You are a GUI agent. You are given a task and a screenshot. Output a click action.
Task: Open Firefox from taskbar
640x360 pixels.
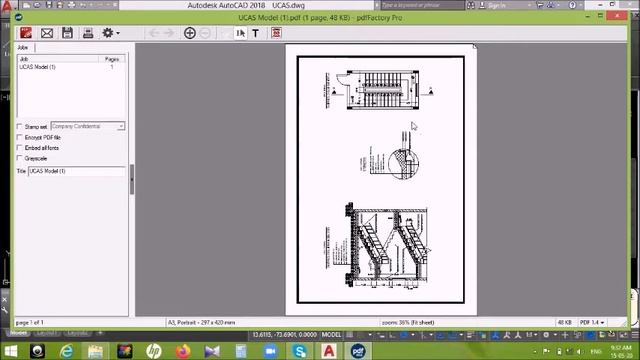point(183,351)
